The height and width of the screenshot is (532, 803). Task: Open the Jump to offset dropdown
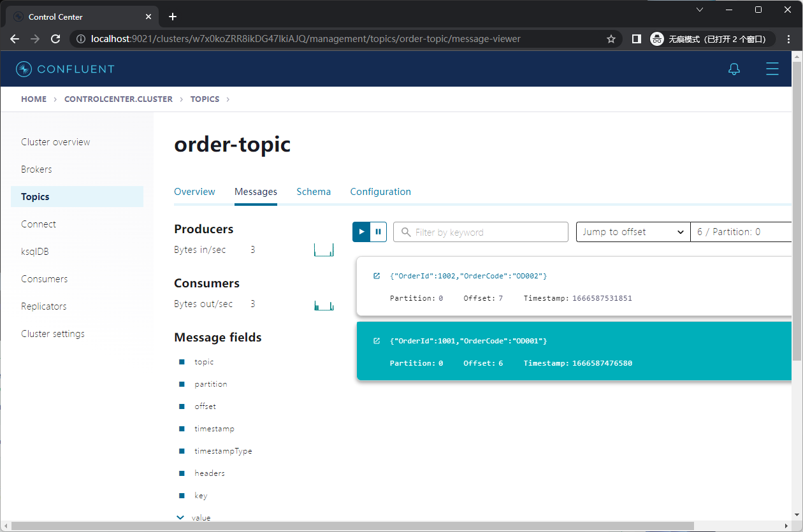click(633, 232)
